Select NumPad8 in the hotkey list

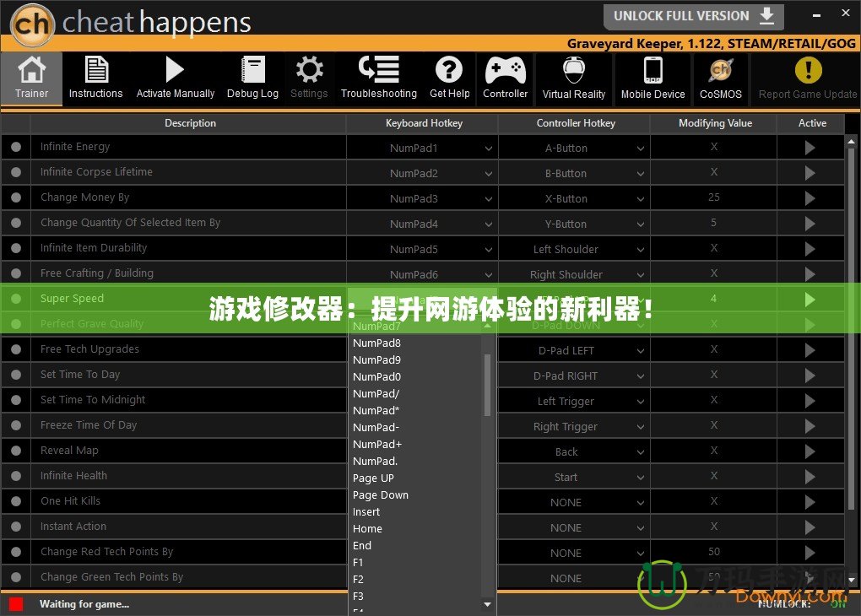[x=376, y=343]
